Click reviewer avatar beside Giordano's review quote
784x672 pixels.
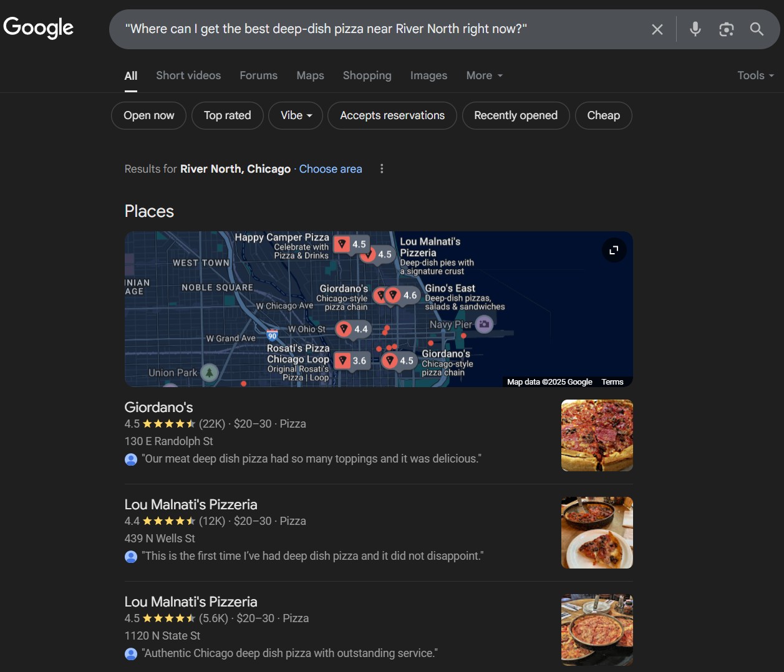131,459
